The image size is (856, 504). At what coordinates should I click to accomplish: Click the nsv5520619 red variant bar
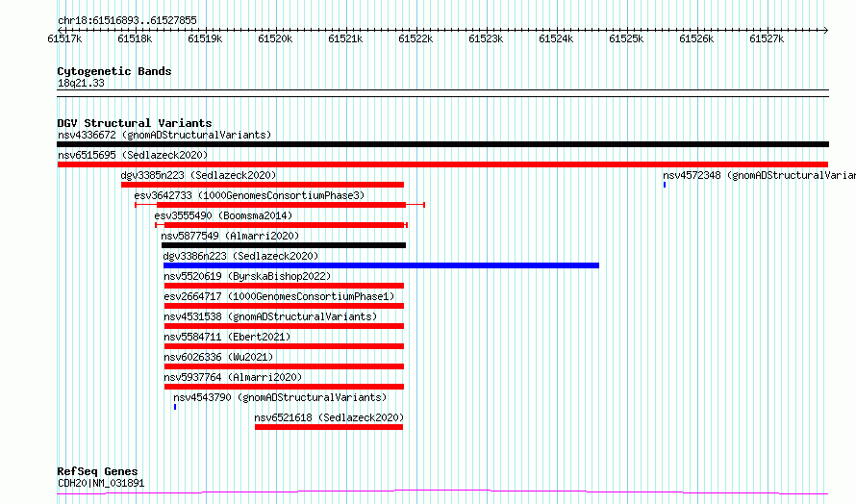[284, 286]
